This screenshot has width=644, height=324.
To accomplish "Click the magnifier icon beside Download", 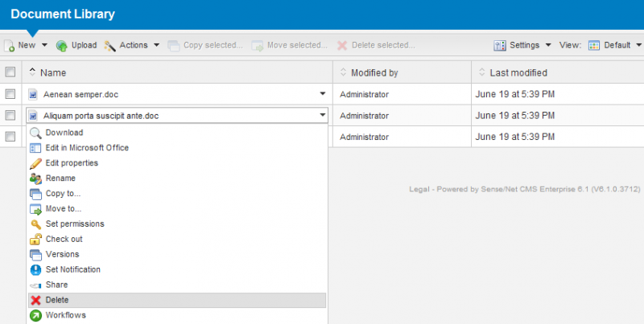I will (35, 133).
